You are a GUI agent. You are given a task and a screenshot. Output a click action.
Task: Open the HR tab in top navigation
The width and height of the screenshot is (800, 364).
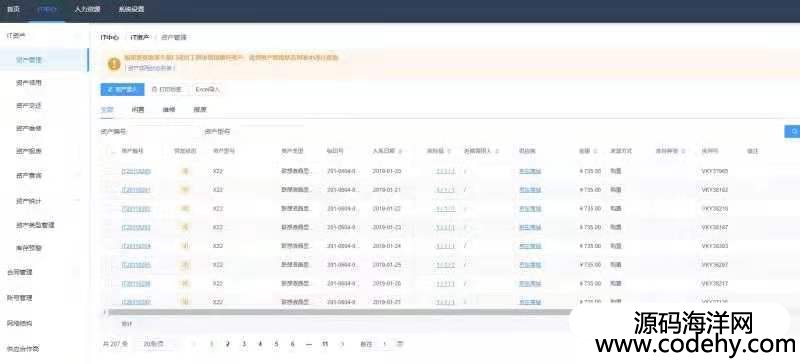[87, 9]
